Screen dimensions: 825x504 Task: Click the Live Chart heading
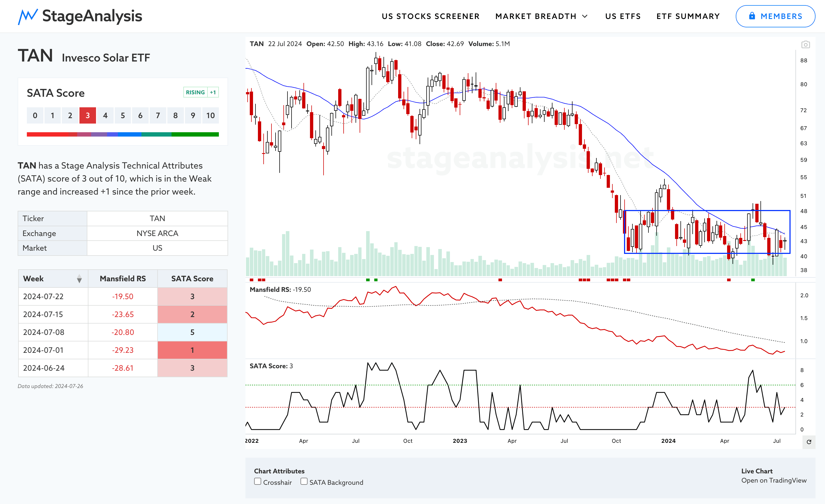coord(757,471)
